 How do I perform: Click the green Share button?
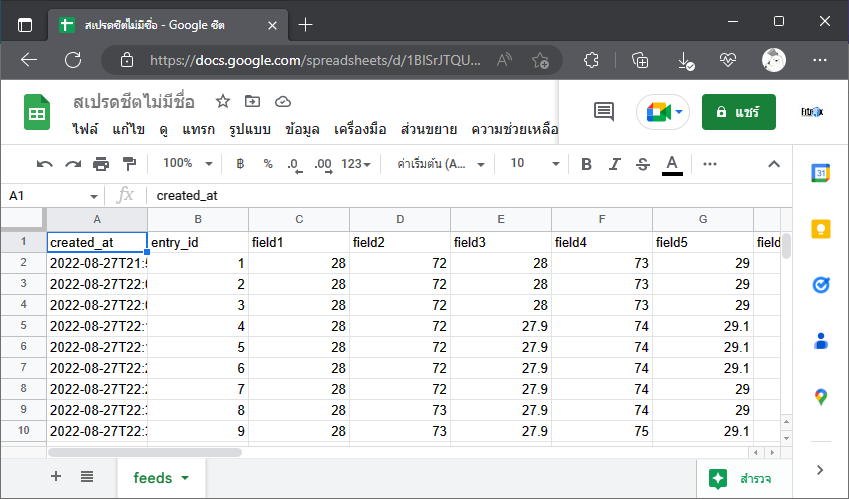[x=739, y=112]
